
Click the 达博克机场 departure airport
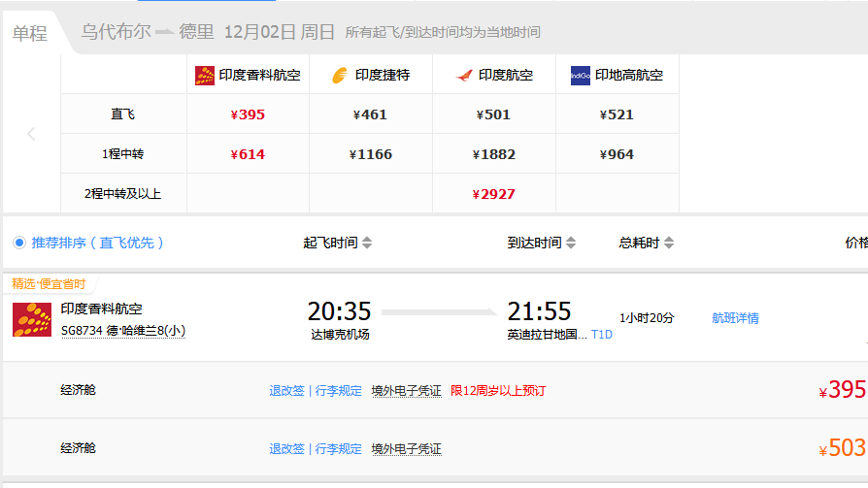pos(340,334)
